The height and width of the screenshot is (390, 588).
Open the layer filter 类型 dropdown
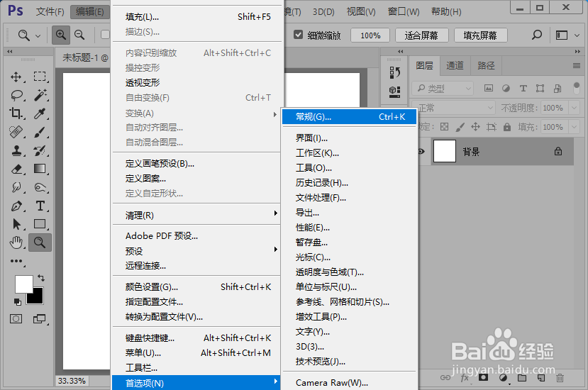click(443, 88)
